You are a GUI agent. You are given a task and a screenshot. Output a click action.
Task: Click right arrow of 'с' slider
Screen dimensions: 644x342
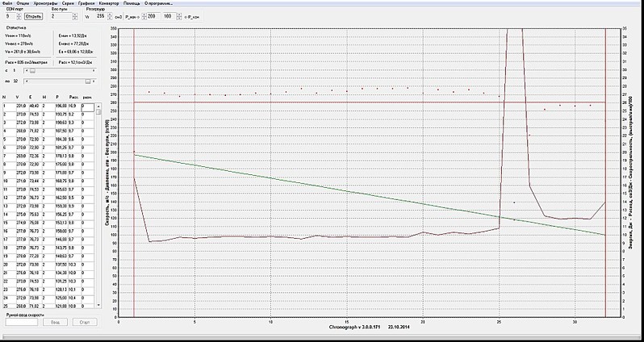(94, 71)
